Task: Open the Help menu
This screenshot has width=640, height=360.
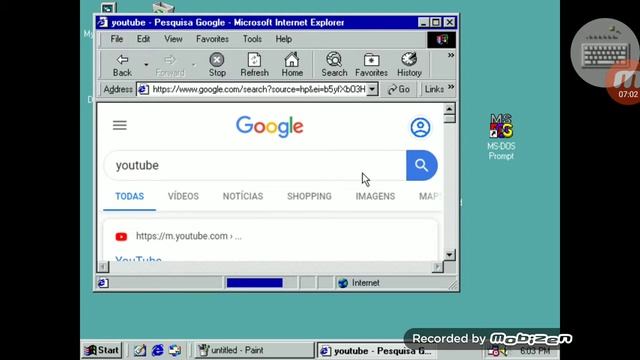Action: pyautogui.click(x=283, y=39)
